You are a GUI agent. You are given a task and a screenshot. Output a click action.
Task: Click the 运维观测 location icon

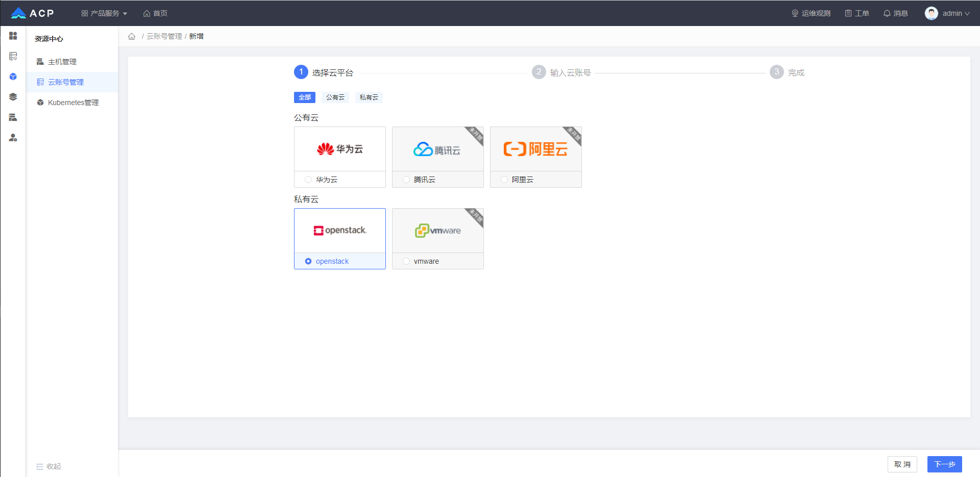[x=795, y=13]
